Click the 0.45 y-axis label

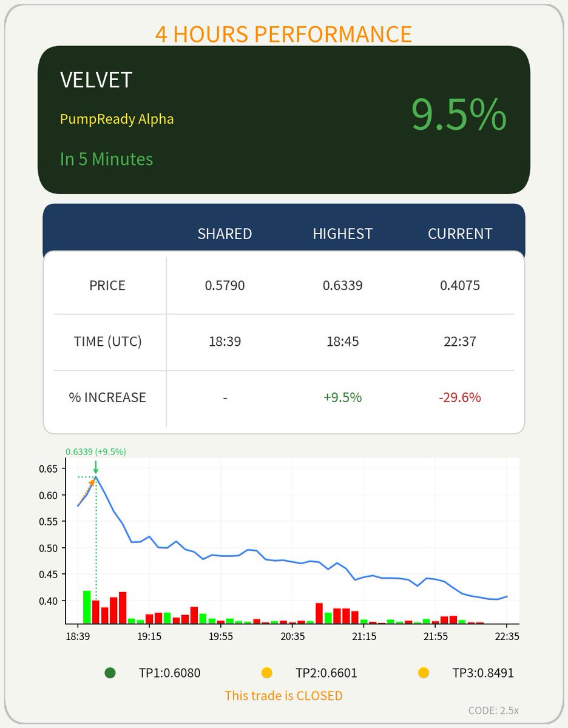pos(48,575)
